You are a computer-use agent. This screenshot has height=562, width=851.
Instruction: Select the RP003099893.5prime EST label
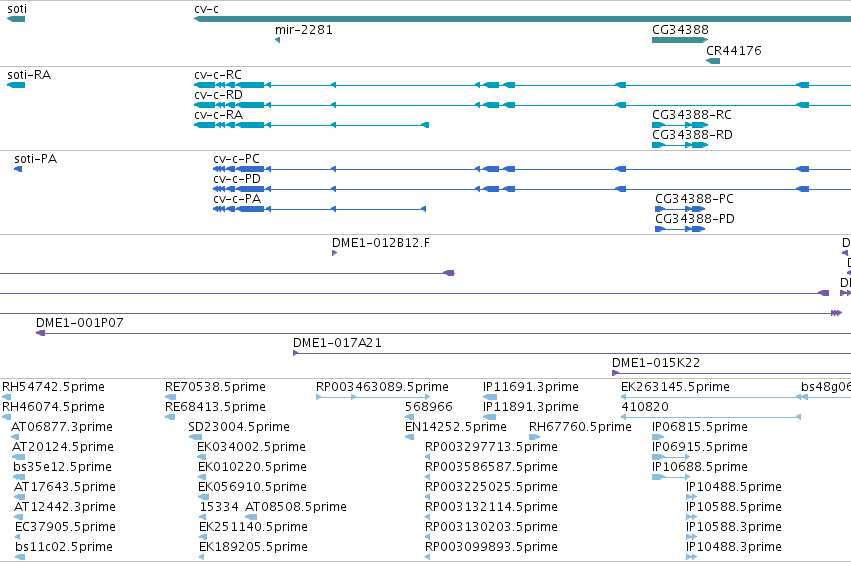pos(492,548)
